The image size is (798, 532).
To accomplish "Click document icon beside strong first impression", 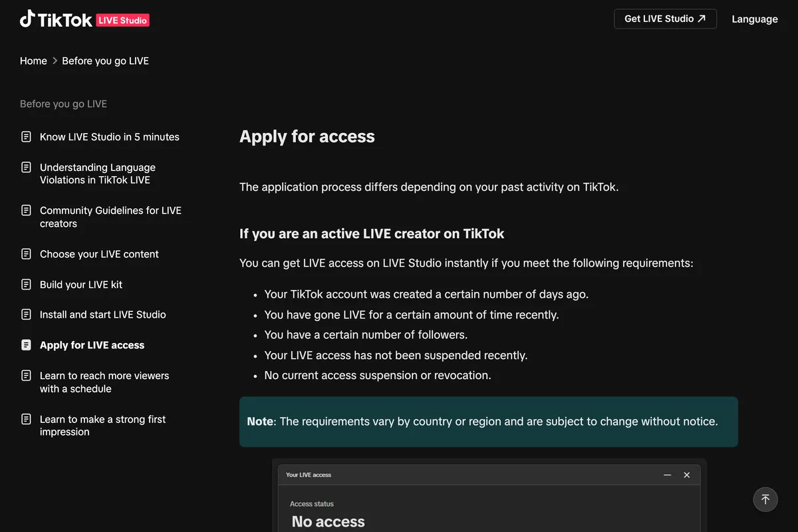I will pos(26,419).
